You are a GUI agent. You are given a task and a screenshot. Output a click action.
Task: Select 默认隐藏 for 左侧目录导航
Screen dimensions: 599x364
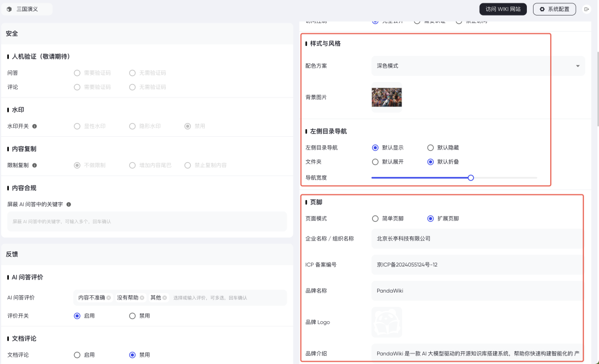[x=430, y=147]
